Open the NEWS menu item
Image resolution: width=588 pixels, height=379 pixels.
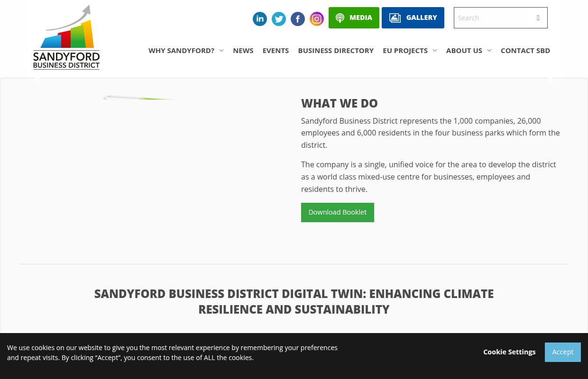243,50
